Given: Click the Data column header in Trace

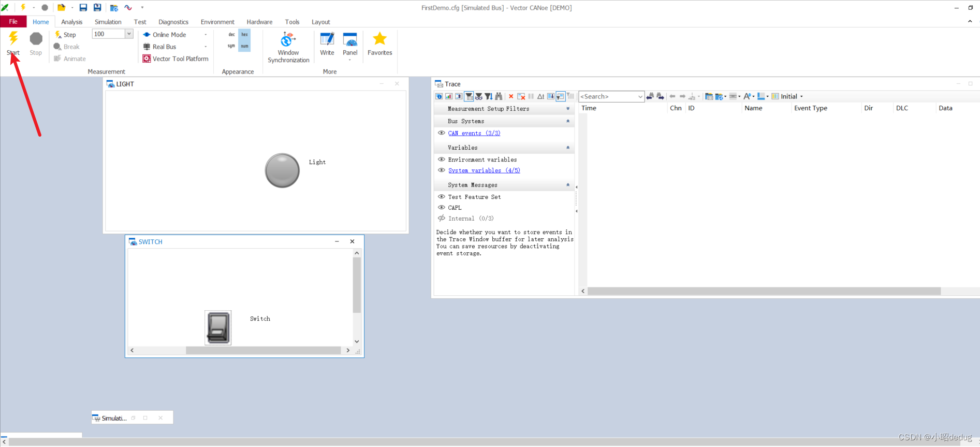Looking at the screenshot, I should pyautogui.click(x=958, y=108).
